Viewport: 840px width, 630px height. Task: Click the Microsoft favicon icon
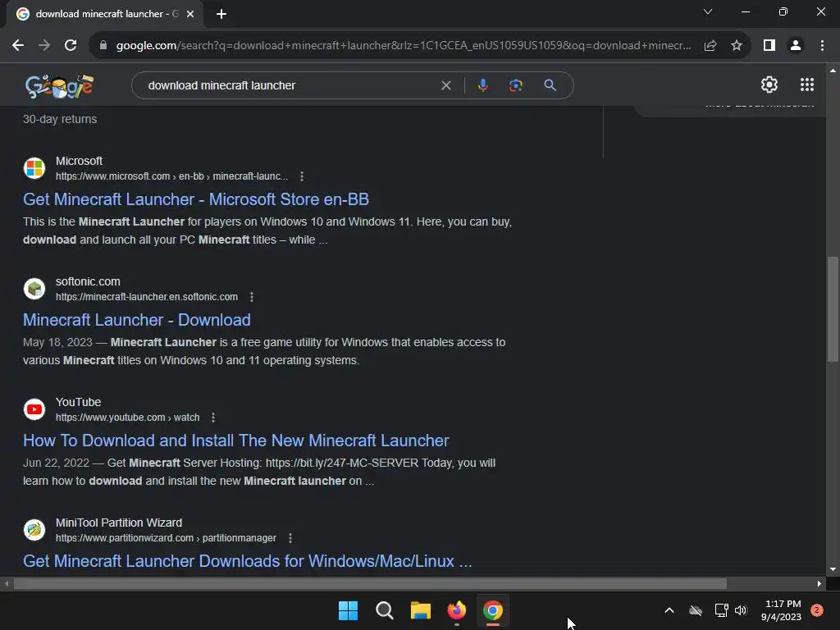34,168
